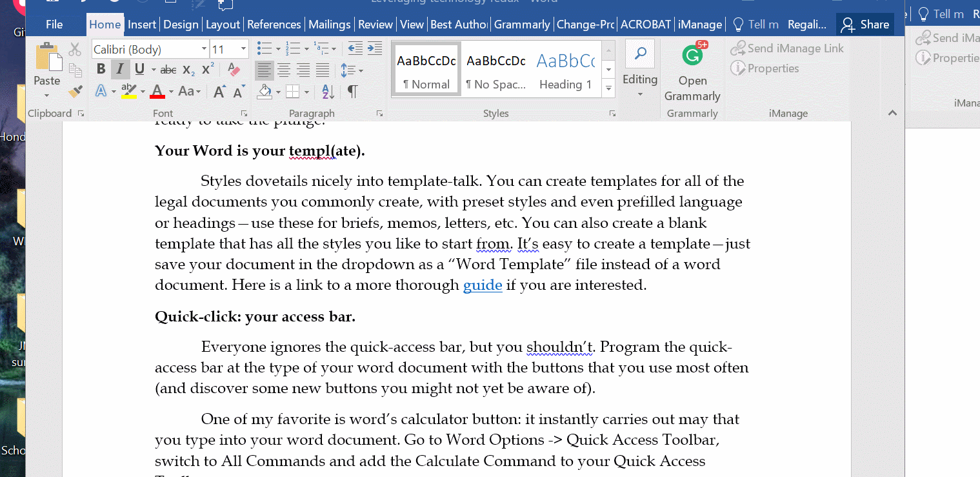Align paragraph text to the right
The image size is (980, 477).
303,70
